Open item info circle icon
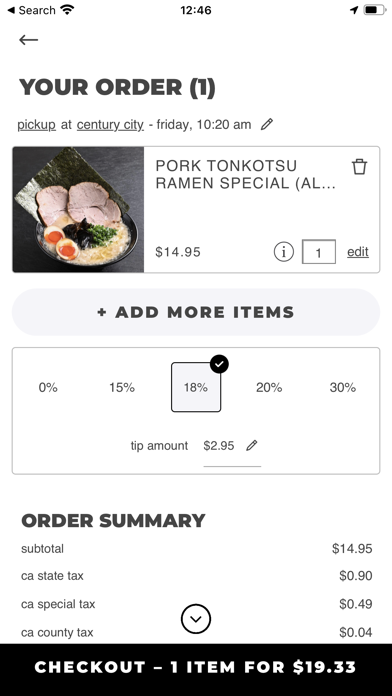 (x=284, y=252)
